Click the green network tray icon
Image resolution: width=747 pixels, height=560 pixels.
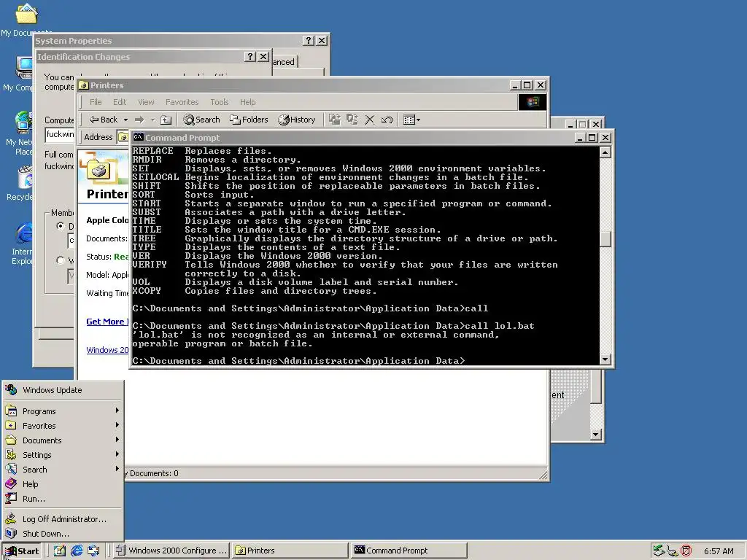pyautogui.click(x=659, y=551)
